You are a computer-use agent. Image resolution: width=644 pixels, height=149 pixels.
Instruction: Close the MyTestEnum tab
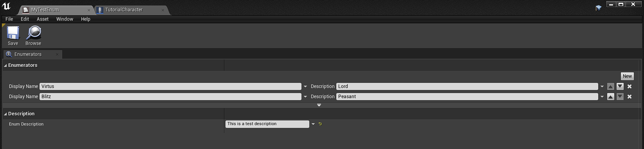[89, 10]
